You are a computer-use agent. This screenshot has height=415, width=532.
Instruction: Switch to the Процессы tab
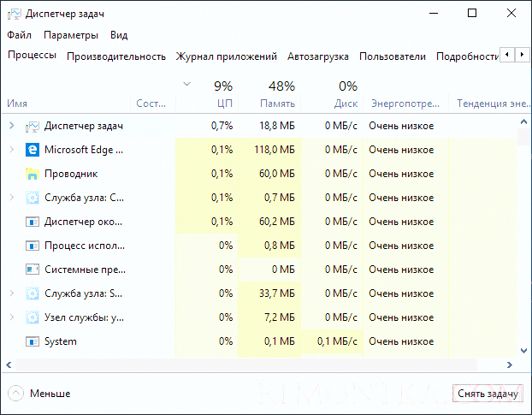32,55
